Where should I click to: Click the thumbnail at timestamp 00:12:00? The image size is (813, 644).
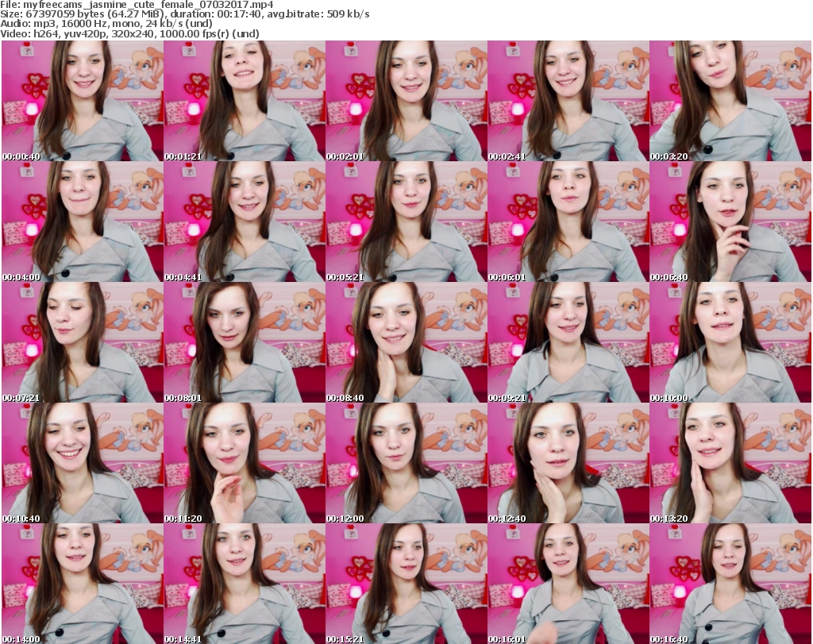click(406, 463)
